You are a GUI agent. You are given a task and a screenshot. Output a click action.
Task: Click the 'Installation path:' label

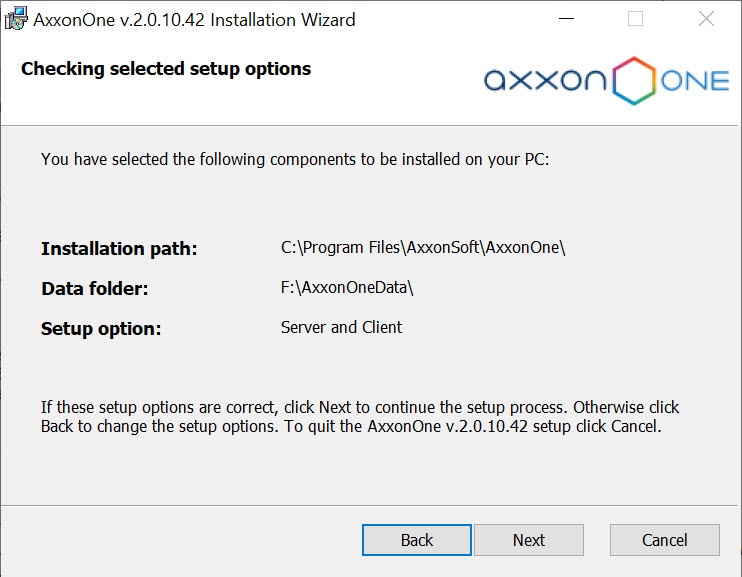tap(119, 249)
